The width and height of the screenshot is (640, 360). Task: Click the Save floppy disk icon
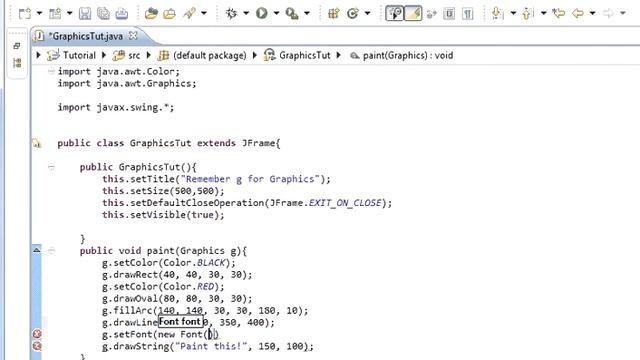[85, 13]
